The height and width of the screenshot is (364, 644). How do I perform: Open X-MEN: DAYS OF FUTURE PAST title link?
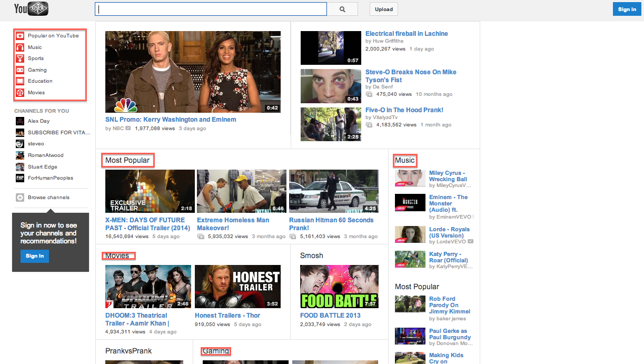[148, 224]
